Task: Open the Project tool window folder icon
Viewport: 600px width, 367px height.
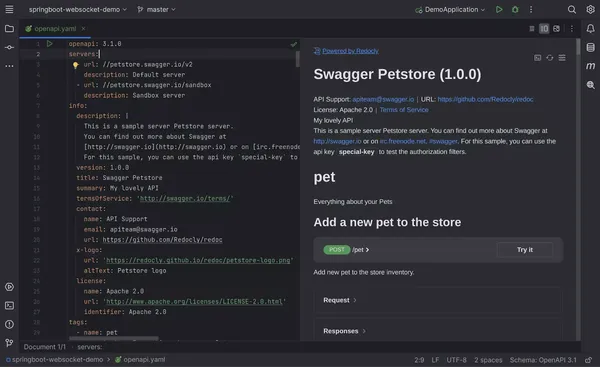Action: coord(9,29)
